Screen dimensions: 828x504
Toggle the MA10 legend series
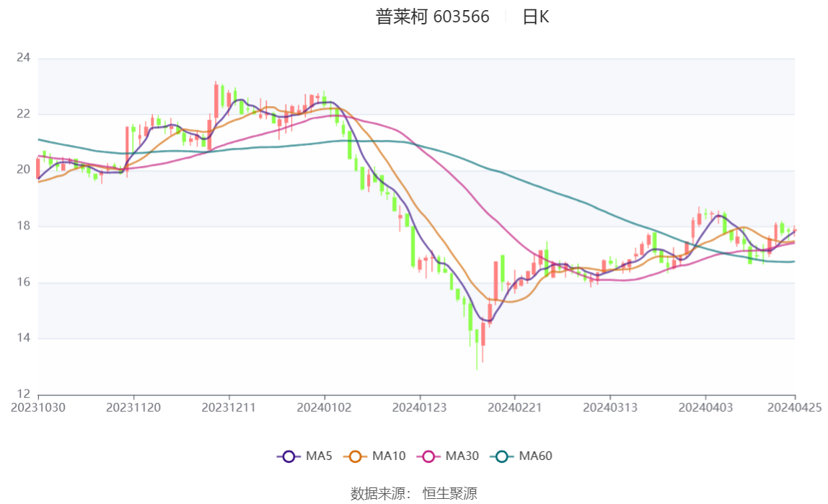coord(374,456)
